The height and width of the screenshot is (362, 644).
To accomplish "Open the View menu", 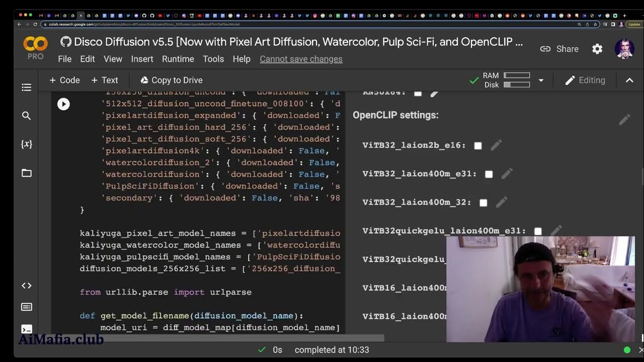I will pos(113,59).
